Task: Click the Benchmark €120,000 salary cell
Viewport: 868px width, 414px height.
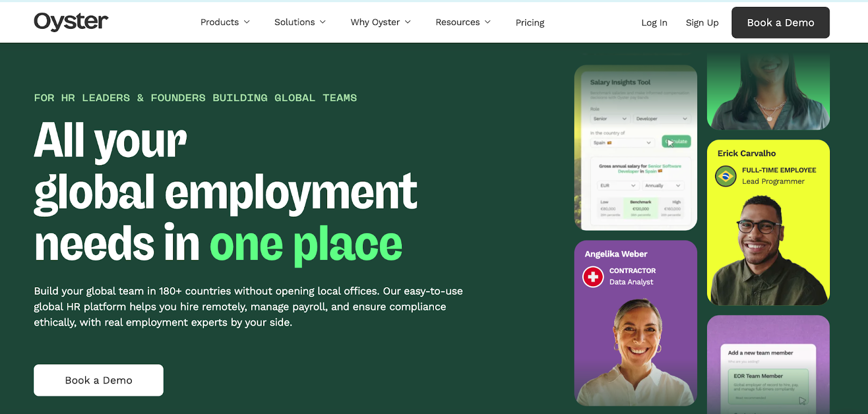Action: 641,208
